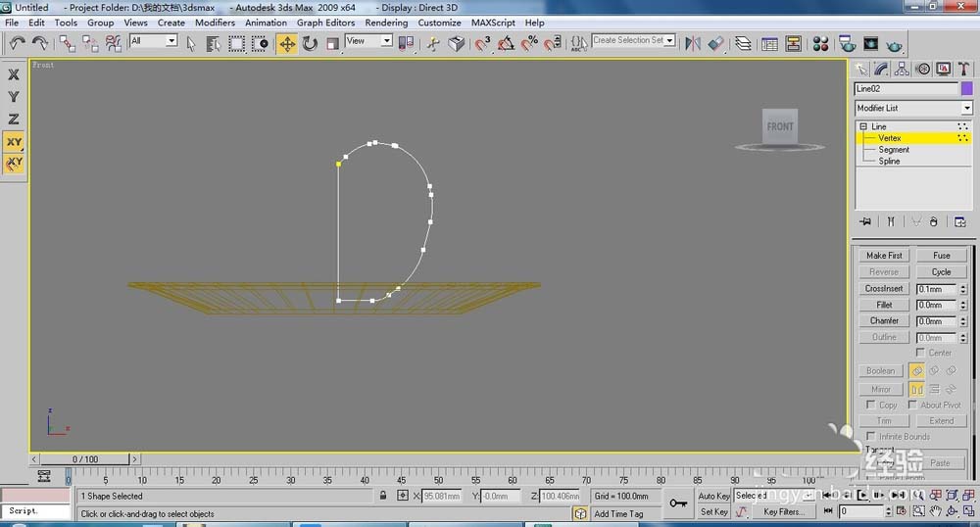
Task: Click the Use Pivot Point Center icon
Action: (407, 43)
